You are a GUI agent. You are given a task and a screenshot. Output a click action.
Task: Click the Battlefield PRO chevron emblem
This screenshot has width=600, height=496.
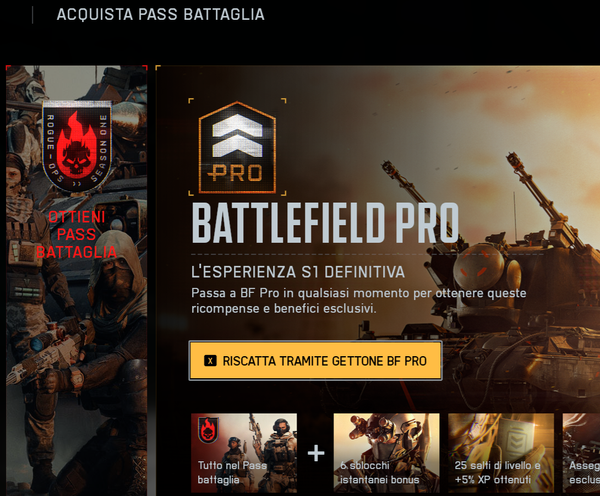point(237,147)
